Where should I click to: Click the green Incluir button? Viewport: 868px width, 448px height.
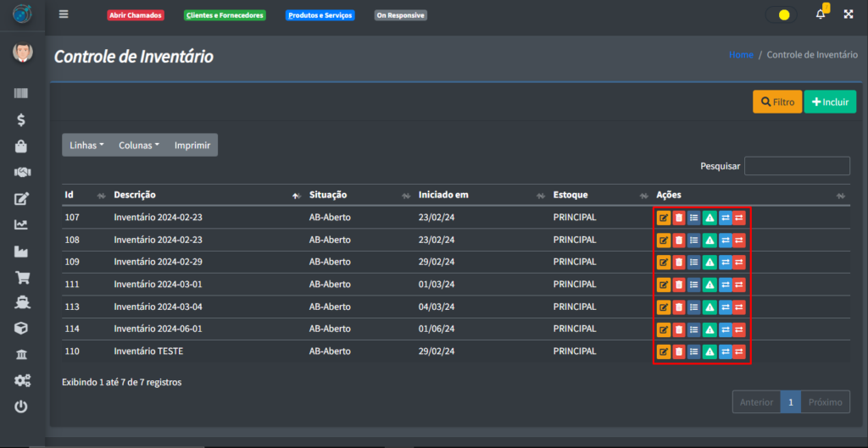pyautogui.click(x=830, y=102)
